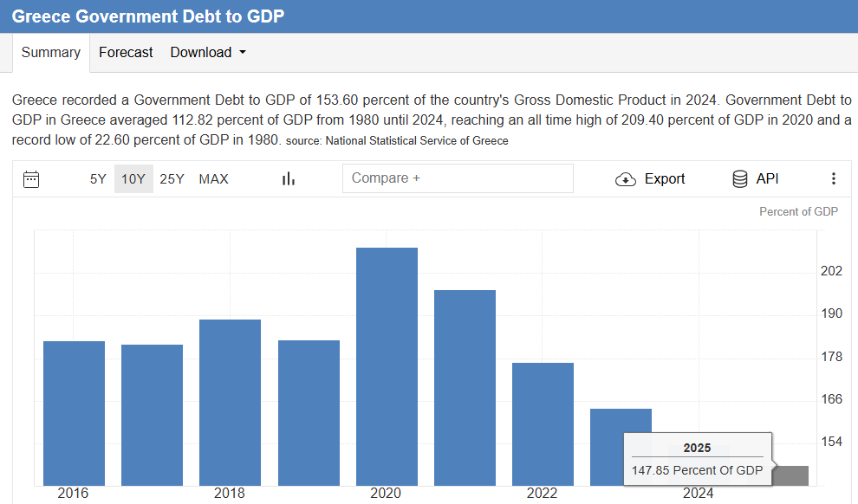
Task: Switch to the Summary tab
Action: [51, 53]
